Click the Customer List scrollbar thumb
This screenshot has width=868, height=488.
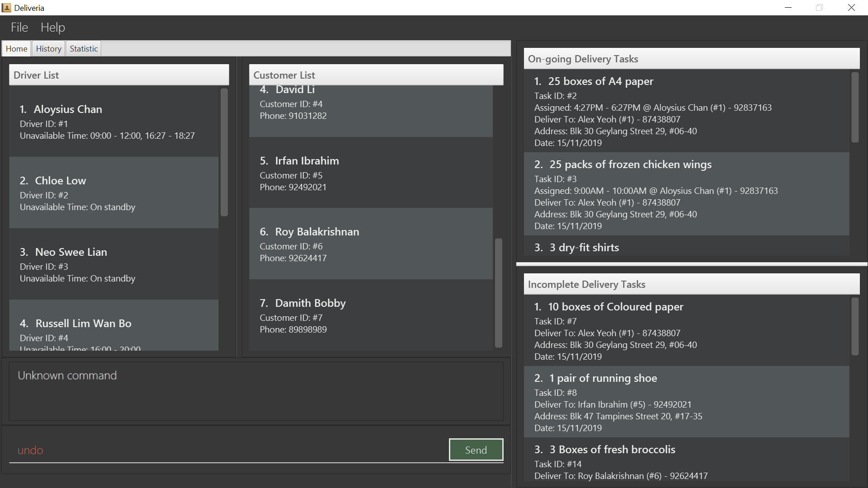pyautogui.click(x=499, y=293)
